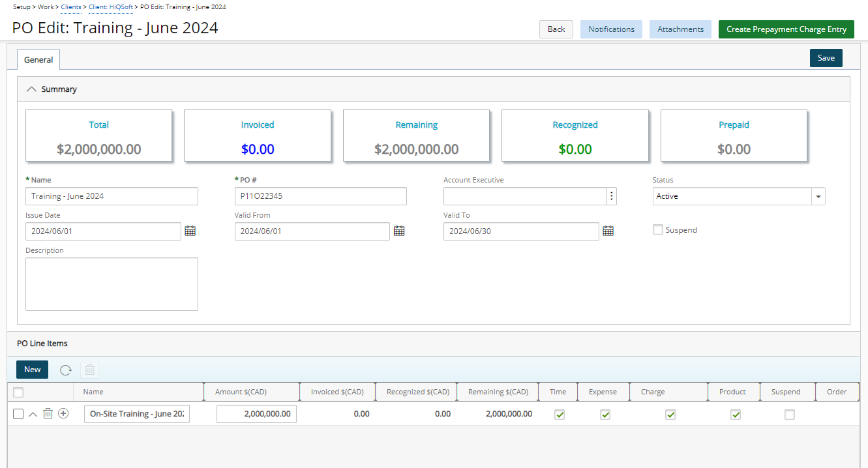Click the Remaining summary card

[416, 136]
